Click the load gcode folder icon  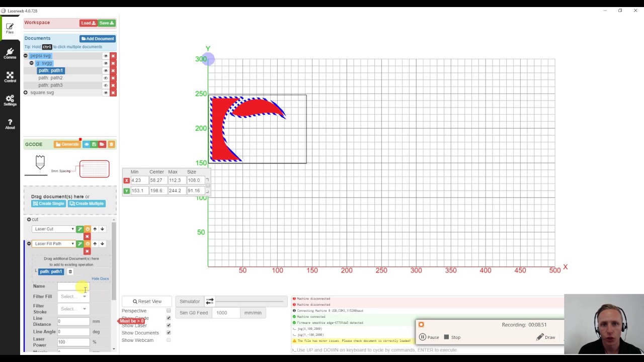[102, 144]
